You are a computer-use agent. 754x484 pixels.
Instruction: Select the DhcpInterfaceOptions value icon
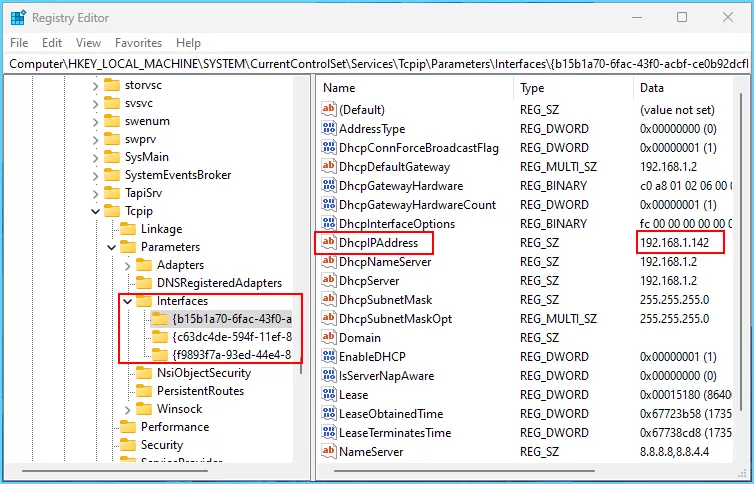coord(329,223)
